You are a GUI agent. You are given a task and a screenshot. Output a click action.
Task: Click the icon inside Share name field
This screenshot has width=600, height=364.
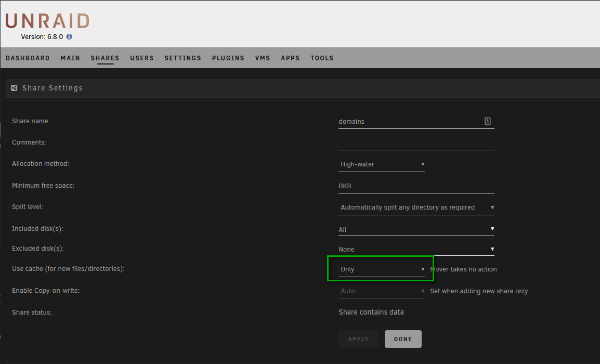(488, 121)
